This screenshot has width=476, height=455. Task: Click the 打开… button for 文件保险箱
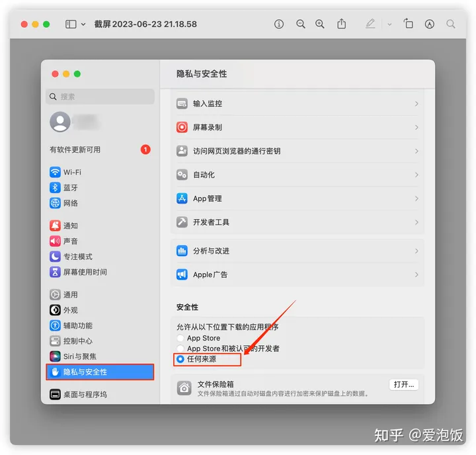coord(404,384)
